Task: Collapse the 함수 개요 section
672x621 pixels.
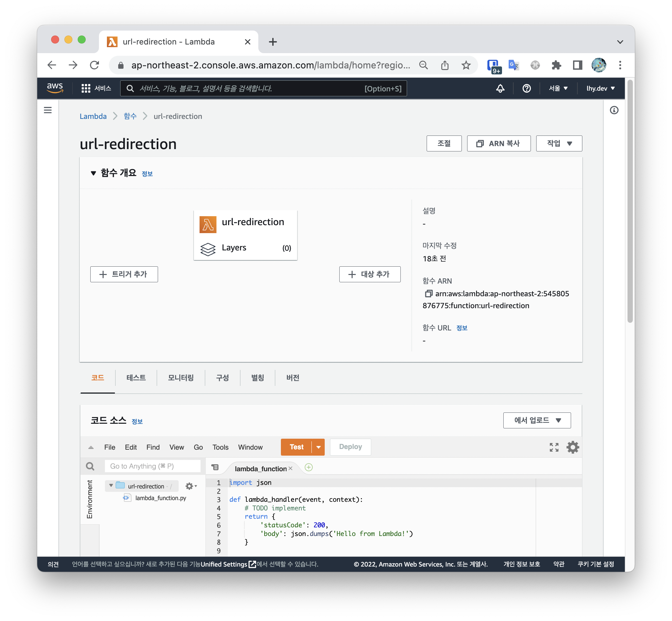Action: tap(93, 173)
